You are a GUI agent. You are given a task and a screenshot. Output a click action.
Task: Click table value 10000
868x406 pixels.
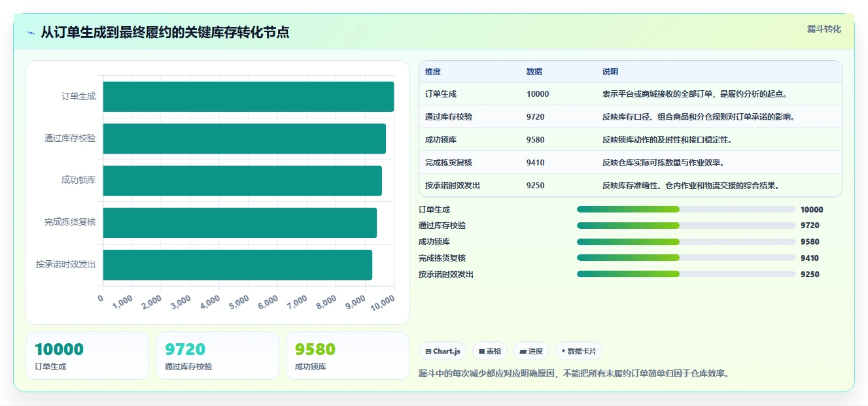(538, 94)
